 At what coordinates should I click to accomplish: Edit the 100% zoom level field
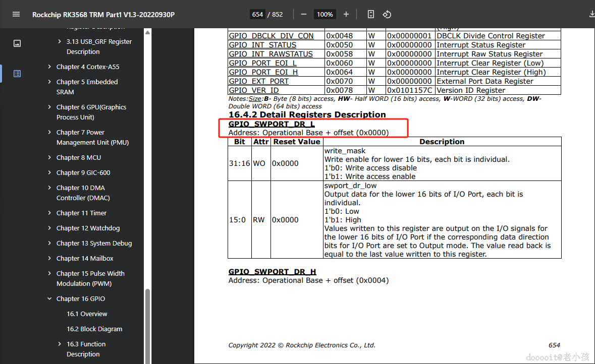click(325, 15)
